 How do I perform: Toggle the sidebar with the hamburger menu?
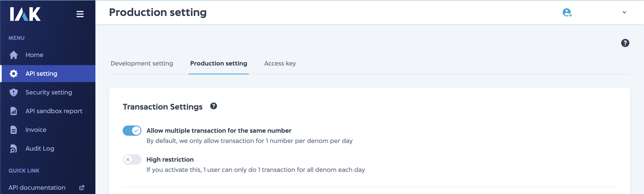click(x=80, y=14)
